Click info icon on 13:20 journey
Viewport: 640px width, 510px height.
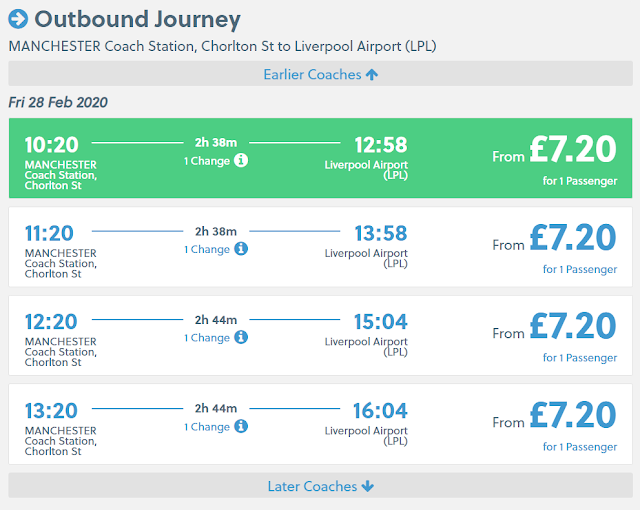241,427
